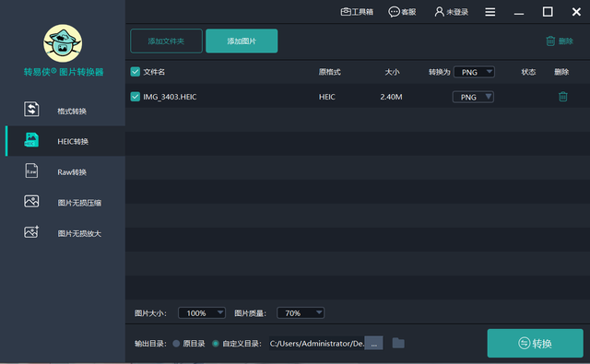Open image size 100% dropdown
This screenshot has width=590, height=364.
(202, 313)
